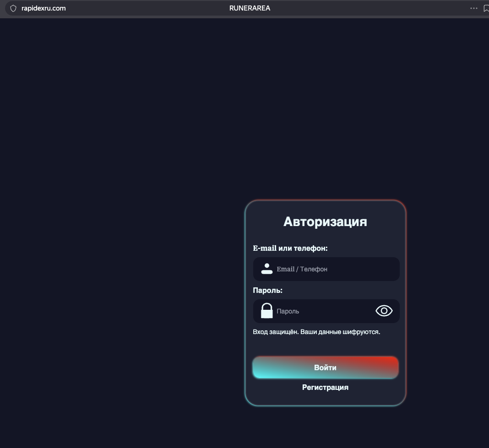Screen dimensions: 489x448
Task: Click the 'E-mail или телефон:' label
Action: point(290,248)
